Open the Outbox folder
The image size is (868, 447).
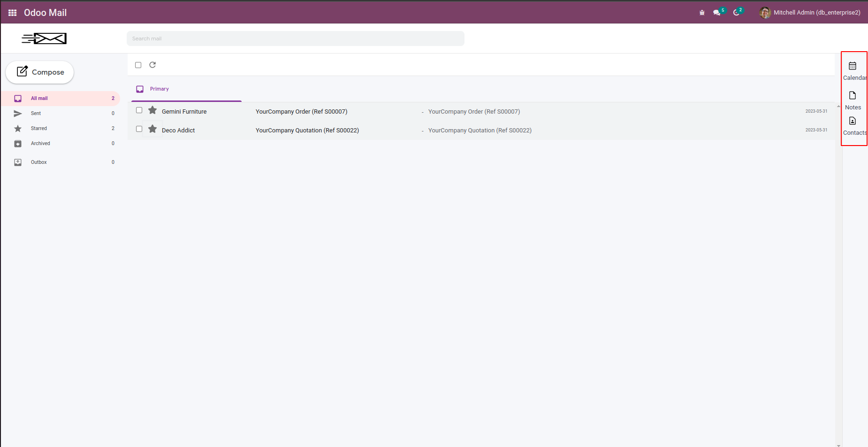pos(61,162)
